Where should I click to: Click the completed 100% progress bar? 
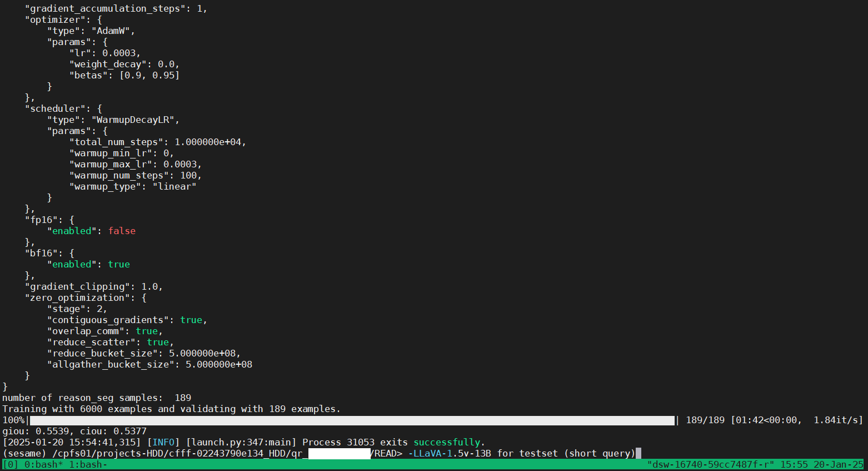[352, 420]
